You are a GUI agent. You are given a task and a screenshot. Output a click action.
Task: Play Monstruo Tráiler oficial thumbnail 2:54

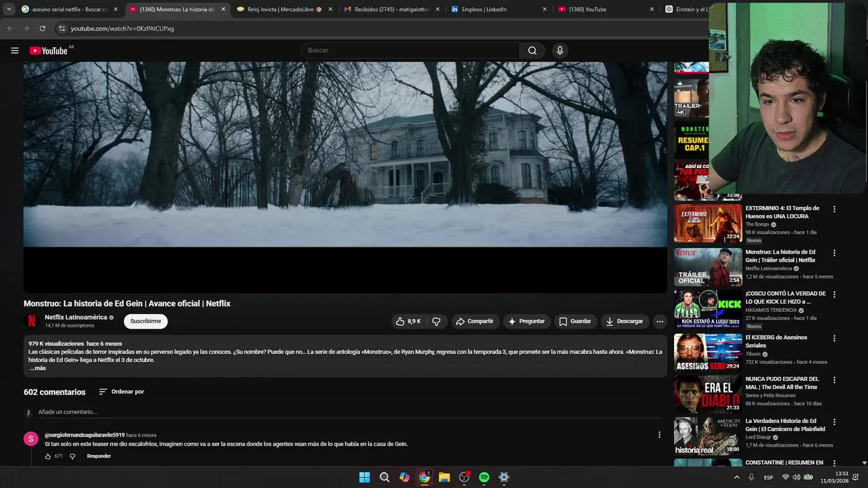click(708, 267)
